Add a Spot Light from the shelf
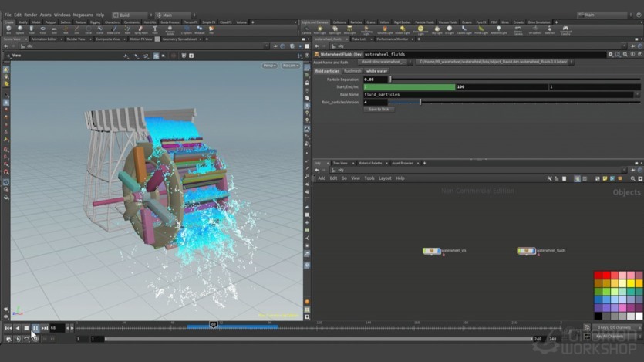Viewport: 644px width, 362px height. (x=335, y=29)
